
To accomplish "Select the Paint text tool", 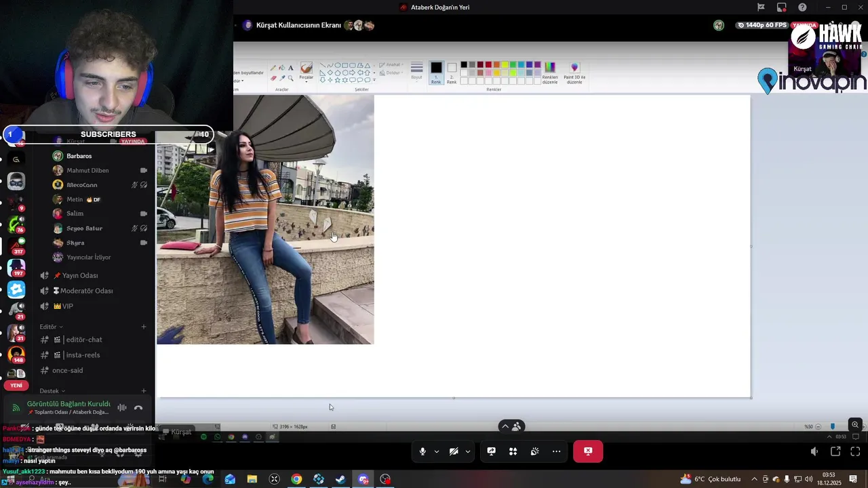I will click(291, 68).
